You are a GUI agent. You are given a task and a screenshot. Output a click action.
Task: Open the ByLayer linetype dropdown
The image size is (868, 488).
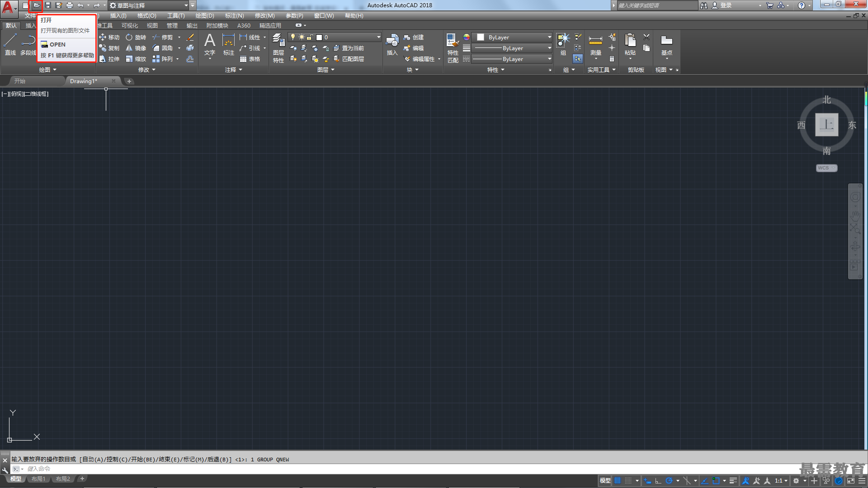(x=512, y=59)
